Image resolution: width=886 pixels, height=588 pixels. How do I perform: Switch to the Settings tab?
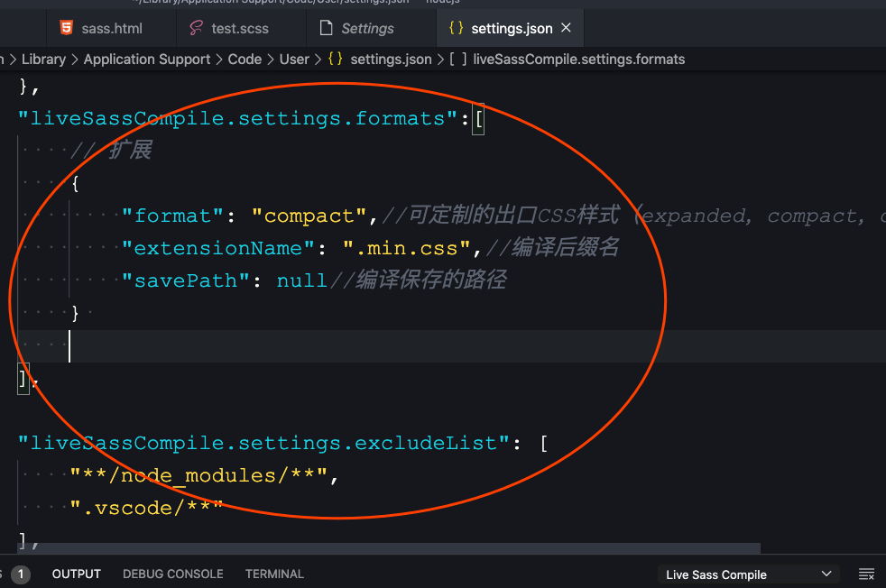tap(367, 28)
